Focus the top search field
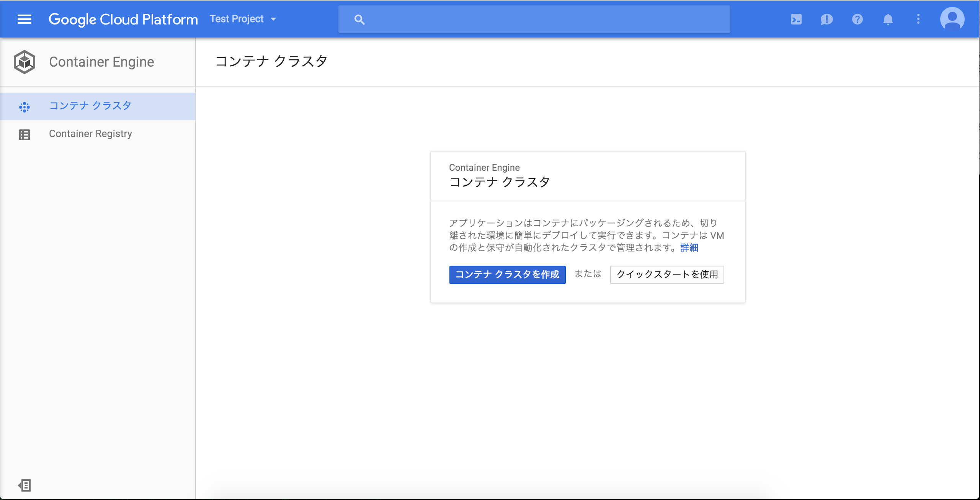980x500 pixels. coord(534,19)
